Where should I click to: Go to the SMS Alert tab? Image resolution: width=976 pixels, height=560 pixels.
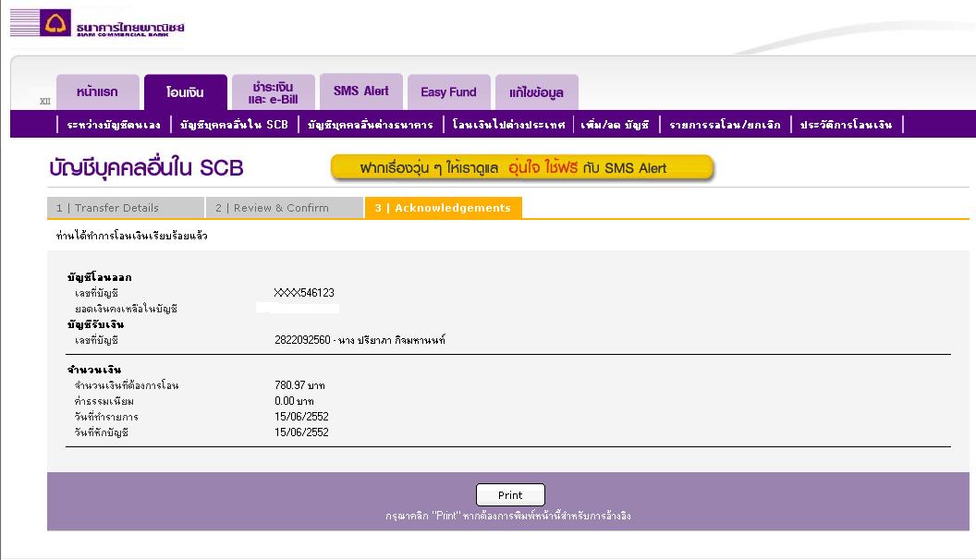coord(361,91)
